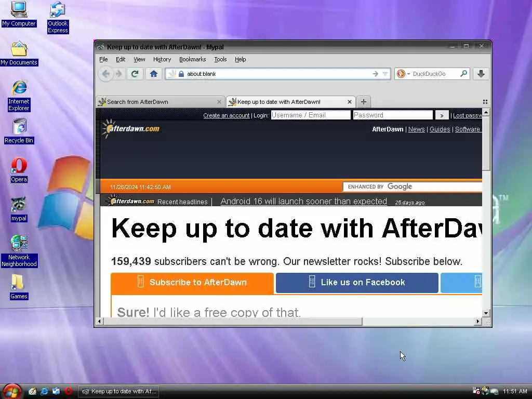Click the 11:51 AM taskbar clock
532x399 pixels.
point(515,391)
